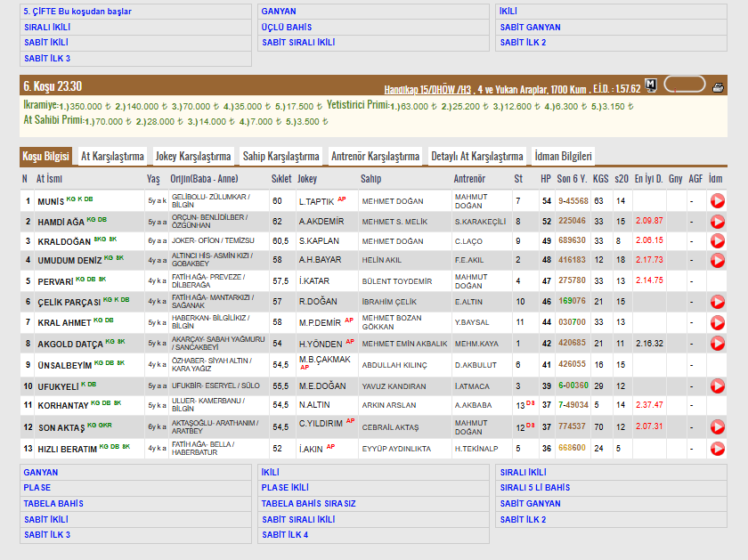This screenshot has width=748, height=560.
Task: Play ÇELİK PARÇASI workout video
Action: 717,302
